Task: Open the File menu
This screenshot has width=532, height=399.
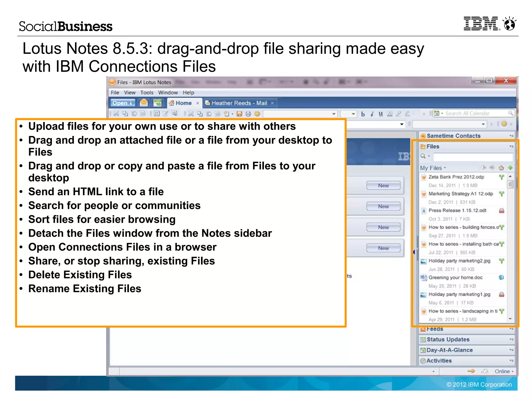Action: [x=115, y=93]
